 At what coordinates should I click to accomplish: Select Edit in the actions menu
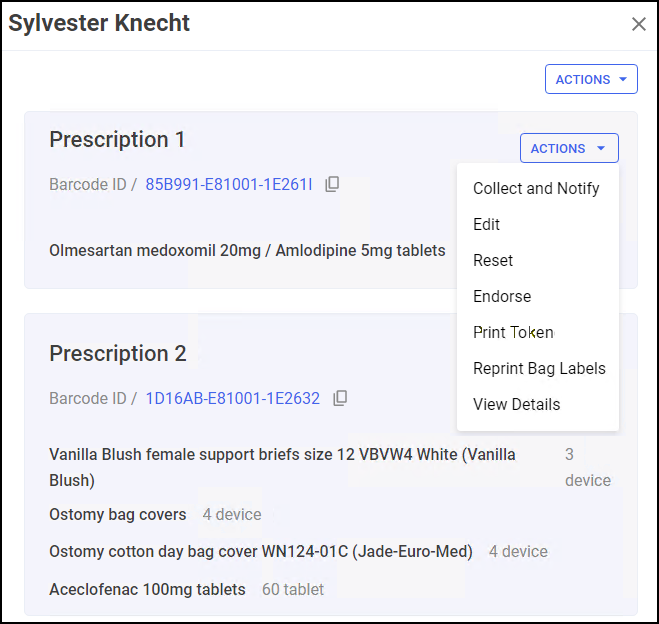coord(487,224)
